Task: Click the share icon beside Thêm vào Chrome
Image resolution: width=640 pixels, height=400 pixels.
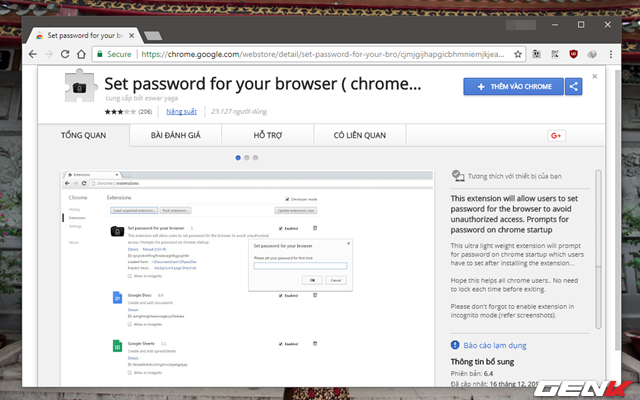Action: coord(573,87)
